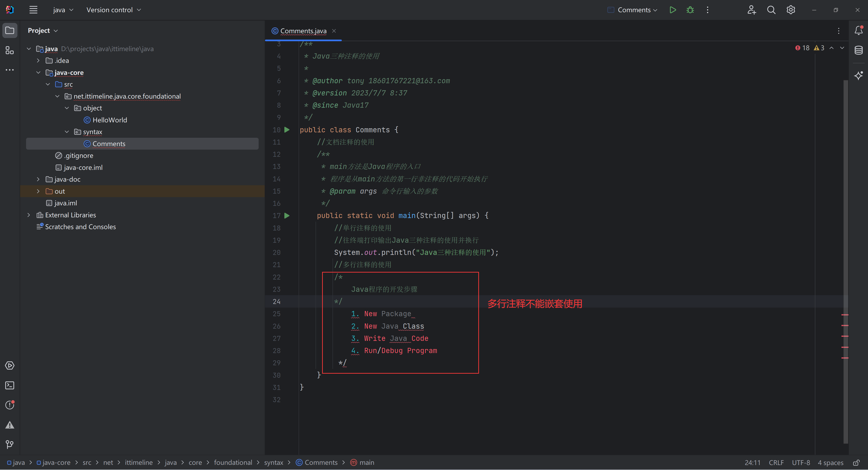Go to previous highlighted error arrow
The height and width of the screenshot is (470, 868).
pos(831,48)
